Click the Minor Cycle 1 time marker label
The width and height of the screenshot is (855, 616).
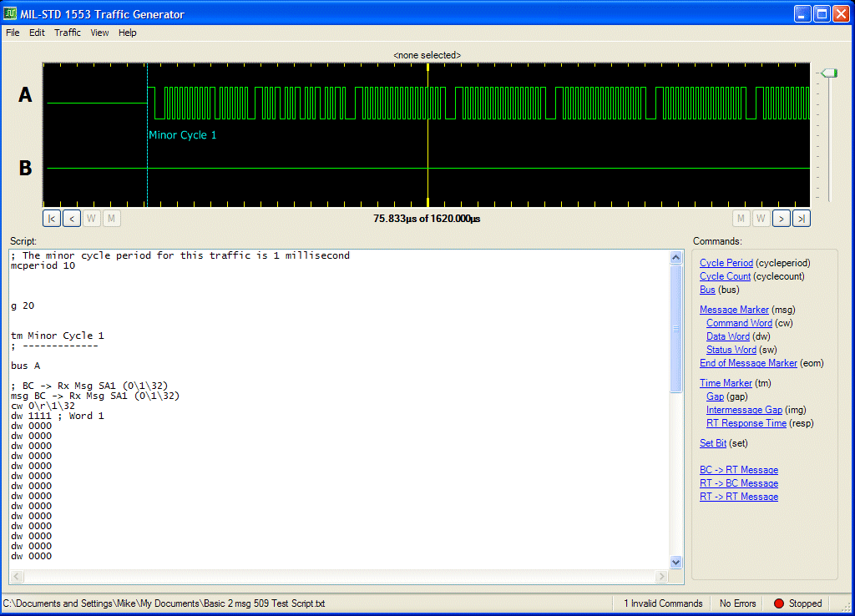(x=183, y=135)
